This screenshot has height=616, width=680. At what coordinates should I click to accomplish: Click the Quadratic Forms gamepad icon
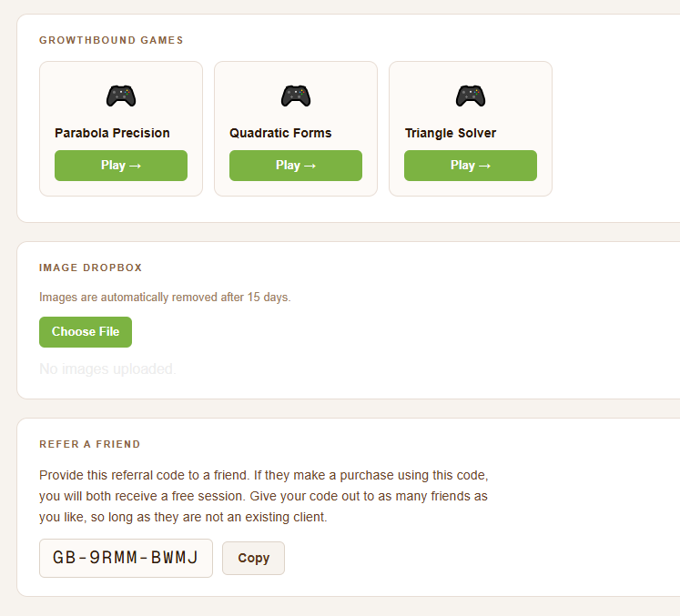(x=296, y=96)
